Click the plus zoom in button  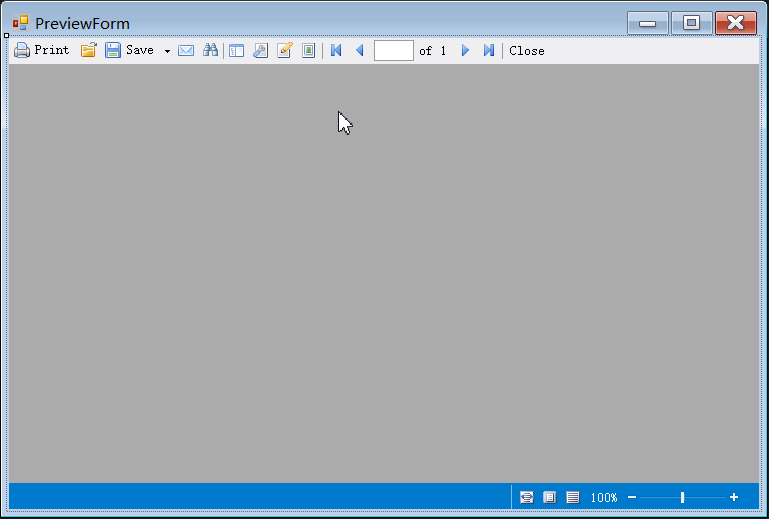pos(734,497)
